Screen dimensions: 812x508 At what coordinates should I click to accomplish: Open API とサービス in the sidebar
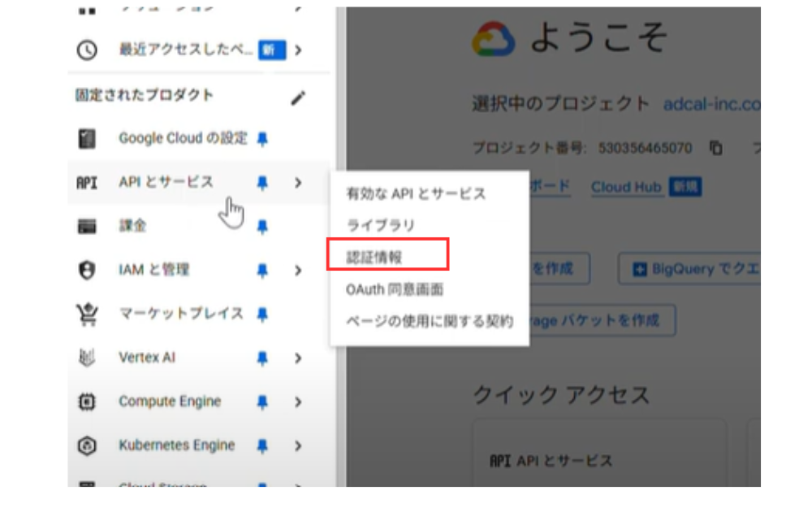[x=166, y=182]
